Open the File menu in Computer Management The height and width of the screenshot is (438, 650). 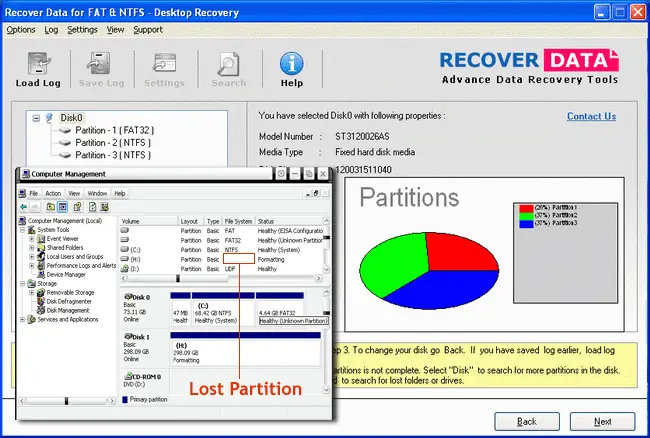(x=34, y=194)
